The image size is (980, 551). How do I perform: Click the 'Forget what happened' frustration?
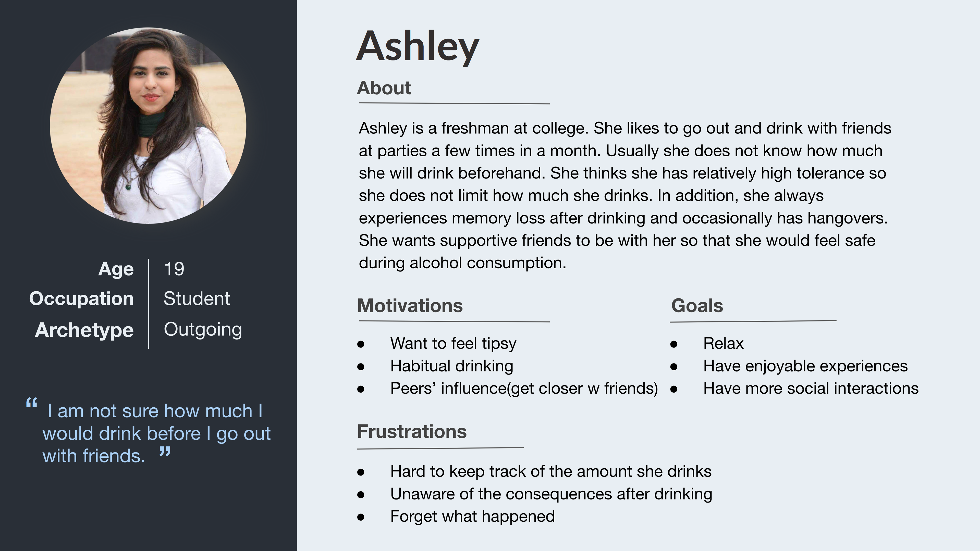472,516
